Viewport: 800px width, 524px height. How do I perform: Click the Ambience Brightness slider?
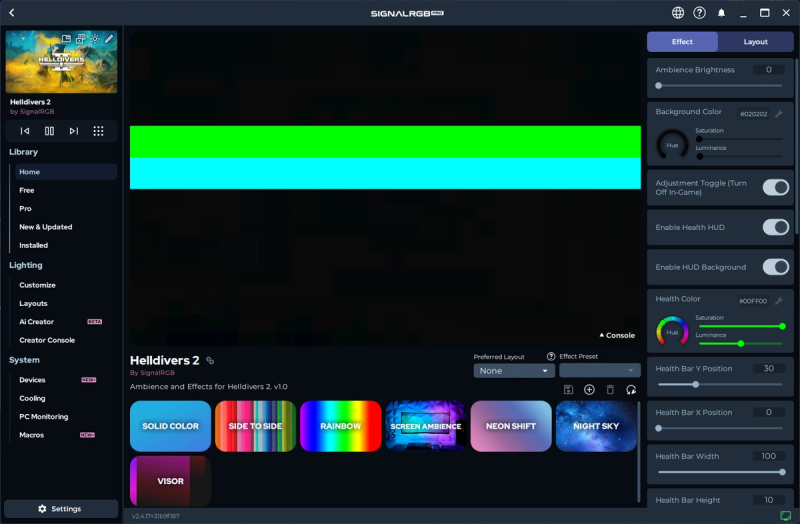click(x=720, y=86)
